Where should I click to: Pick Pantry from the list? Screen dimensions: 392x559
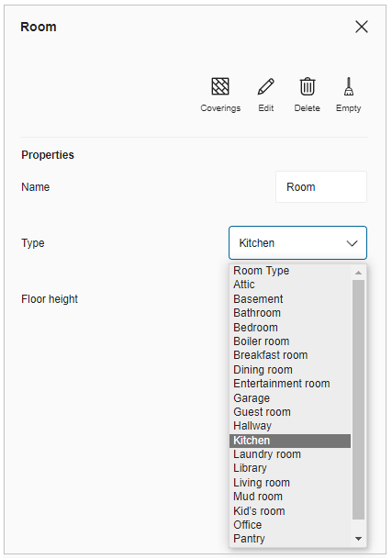pyautogui.click(x=290, y=539)
